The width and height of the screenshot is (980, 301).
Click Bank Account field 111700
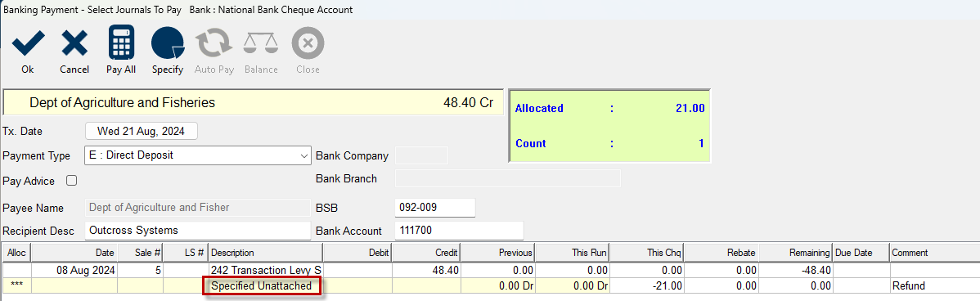(460, 231)
